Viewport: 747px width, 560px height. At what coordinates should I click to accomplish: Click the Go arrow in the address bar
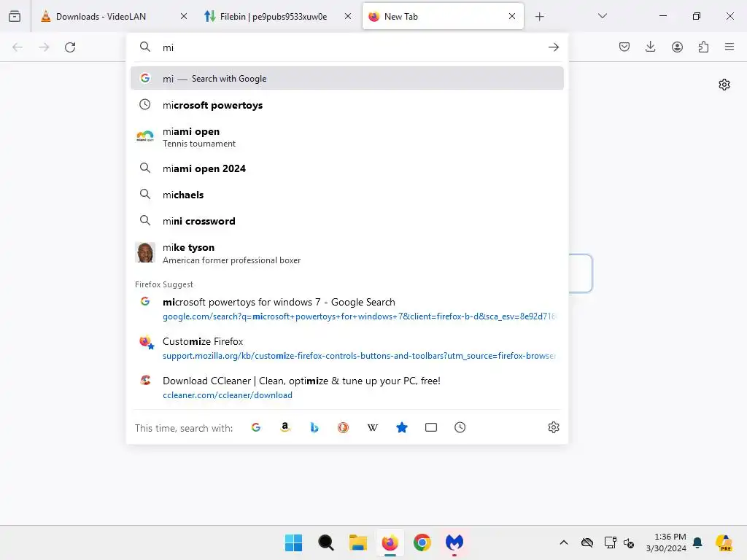pos(553,47)
